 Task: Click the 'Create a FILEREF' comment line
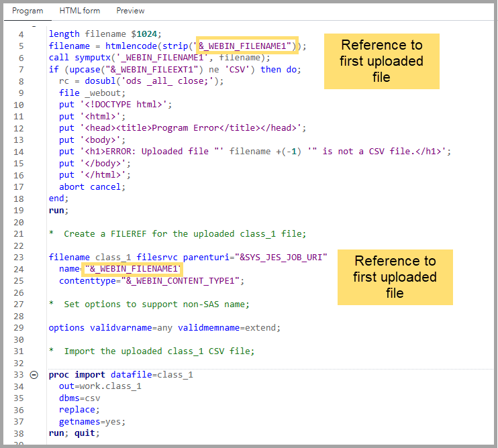coord(185,234)
